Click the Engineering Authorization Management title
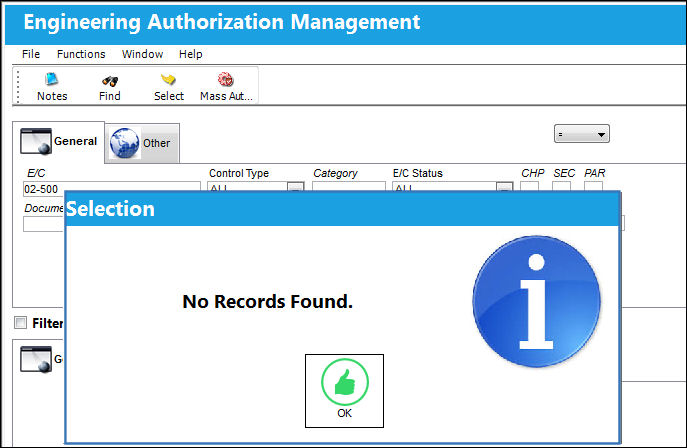The image size is (687, 448). [222, 22]
